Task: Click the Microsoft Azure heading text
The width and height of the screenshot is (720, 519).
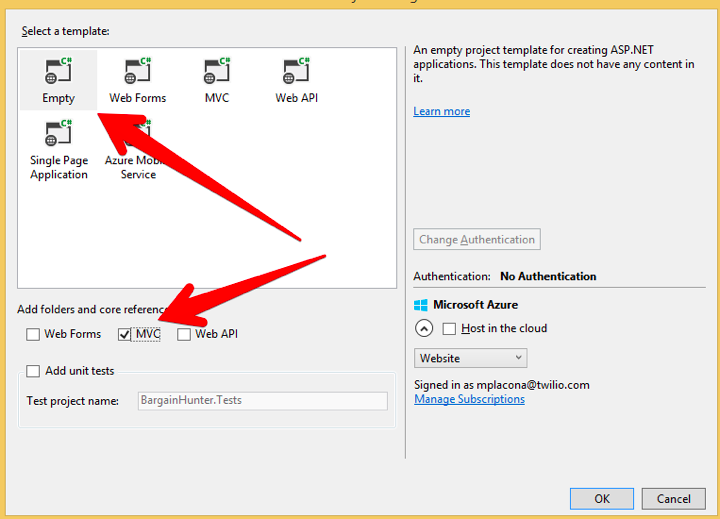Action: (x=475, y=305)
